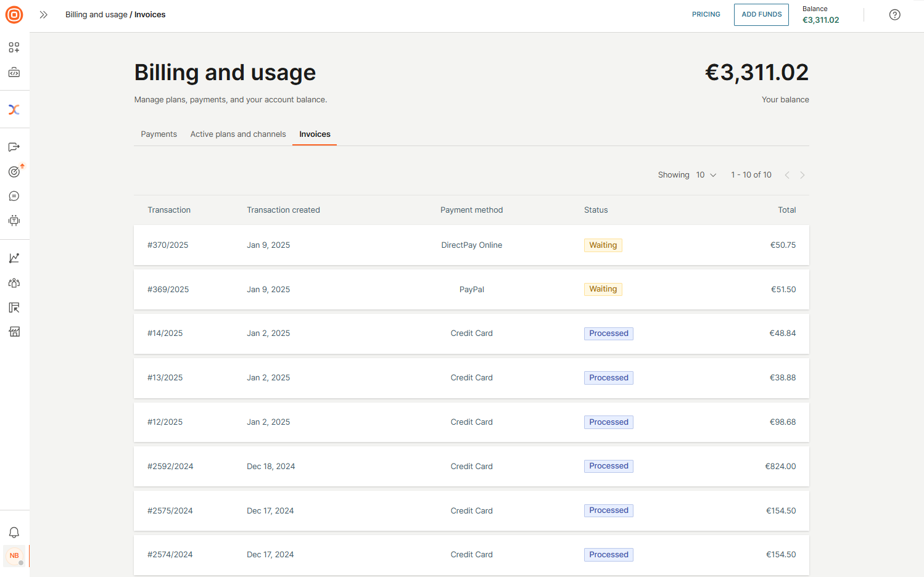This screenshot has width=924, height=577.
Task: Open the developer tools briefcase icon
Action: coord(14,72)
